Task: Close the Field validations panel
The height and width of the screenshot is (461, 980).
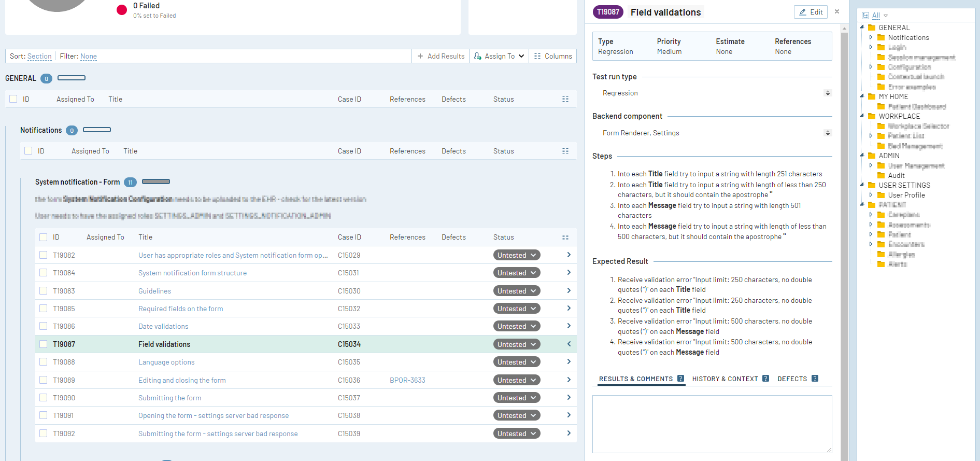Action: click(x=837, y=11)
